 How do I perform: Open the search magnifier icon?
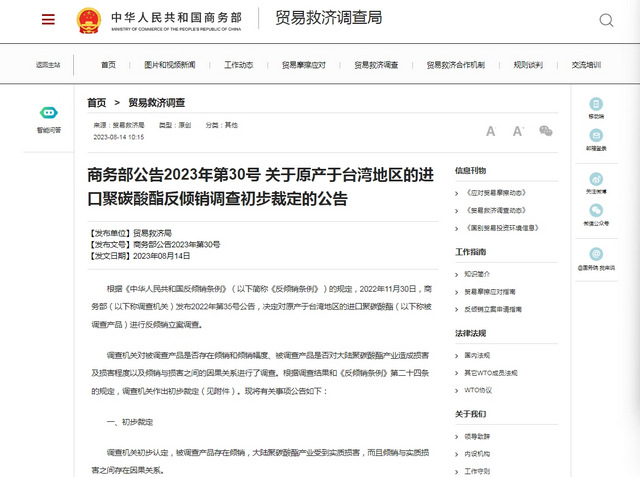point(606,20)
